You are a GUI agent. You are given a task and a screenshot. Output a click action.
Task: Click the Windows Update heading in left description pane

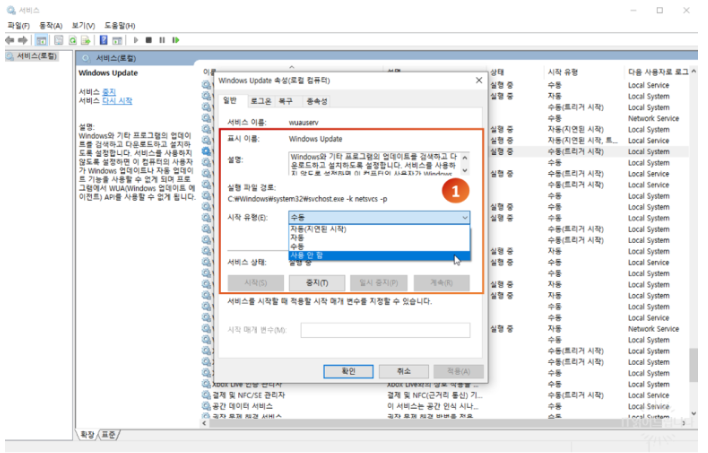click(108, 73)
